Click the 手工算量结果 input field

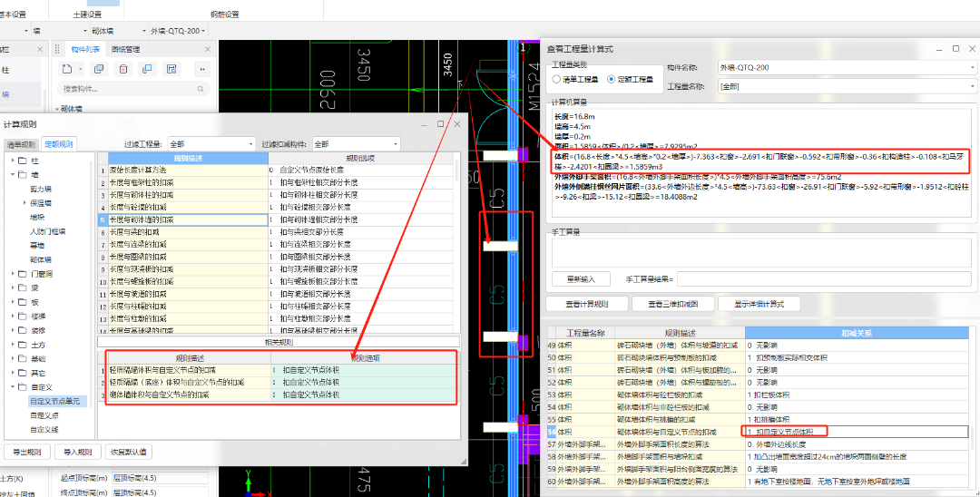pos(824,279)
